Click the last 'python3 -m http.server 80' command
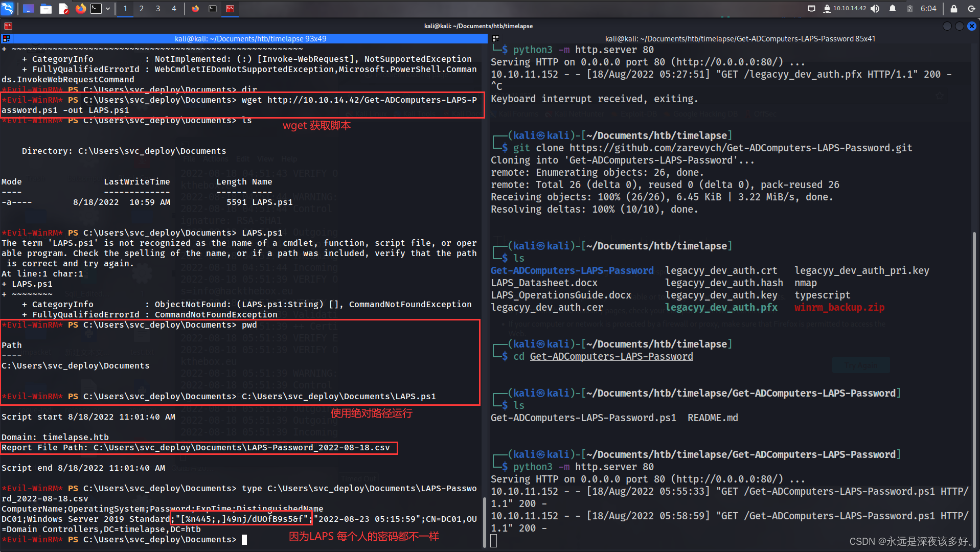The width and height of the screenshot is (980, 552). tap(583, 467)
